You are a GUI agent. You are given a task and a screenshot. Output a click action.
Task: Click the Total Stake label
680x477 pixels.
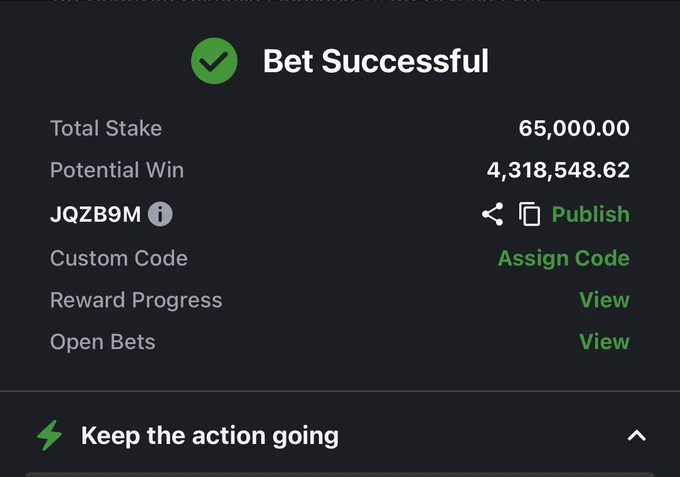[x=106, y=128]
